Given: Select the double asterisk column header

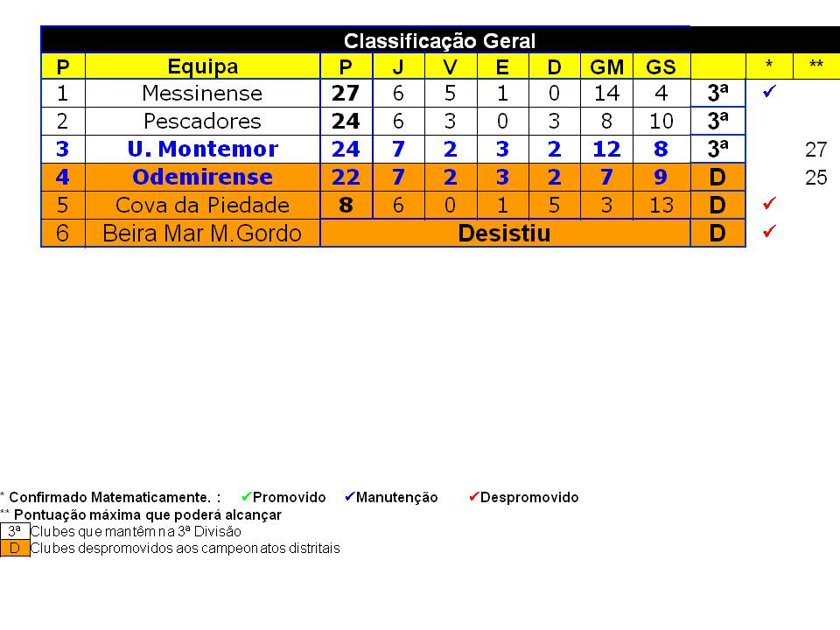Looking at the screenshot, I should pos(815,66).
